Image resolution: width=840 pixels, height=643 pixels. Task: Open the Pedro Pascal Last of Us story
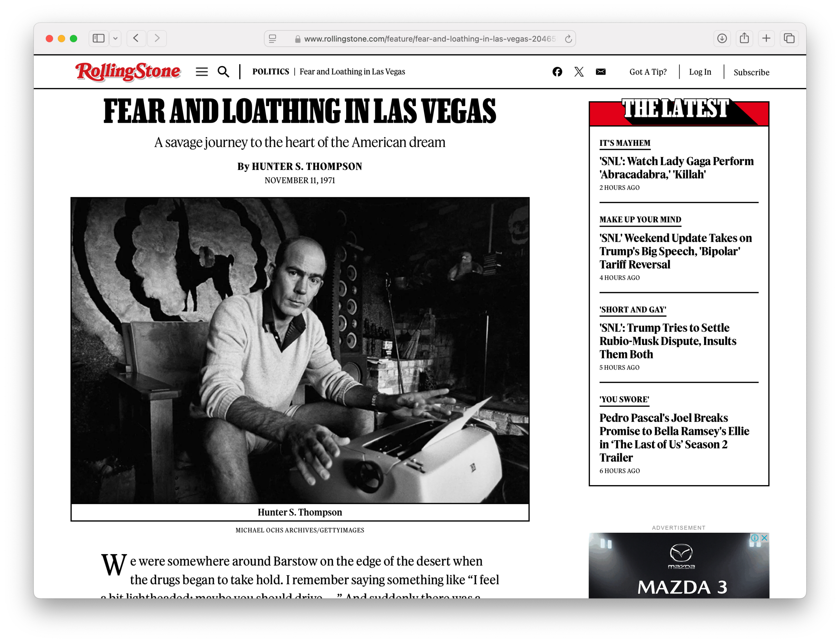(674, 438)
